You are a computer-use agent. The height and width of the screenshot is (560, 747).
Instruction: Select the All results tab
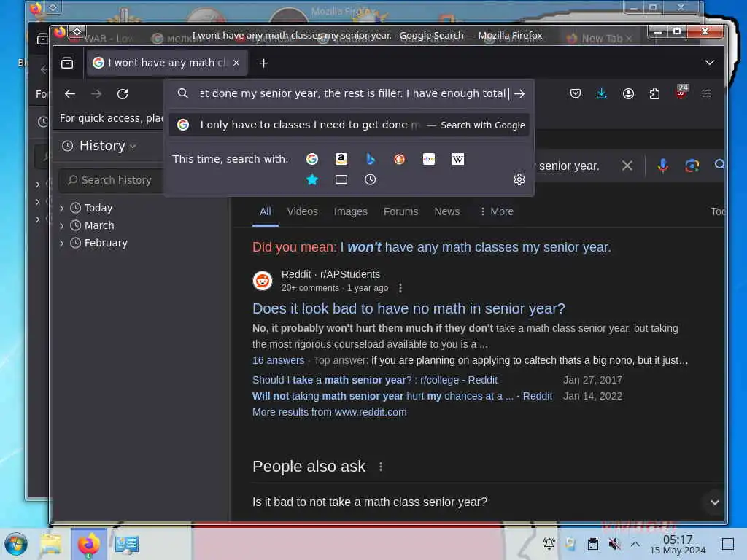pyautogui.click(x=266, y=211)
